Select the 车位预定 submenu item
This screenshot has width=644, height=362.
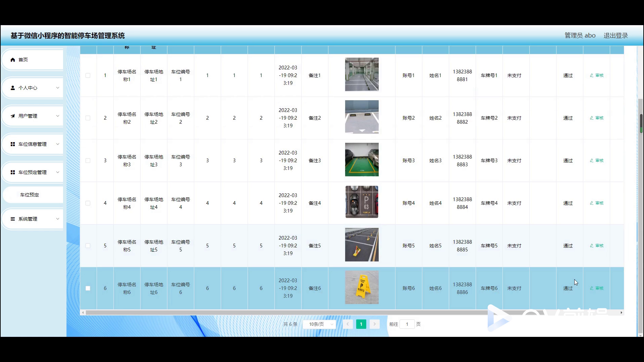coord(33,195)
